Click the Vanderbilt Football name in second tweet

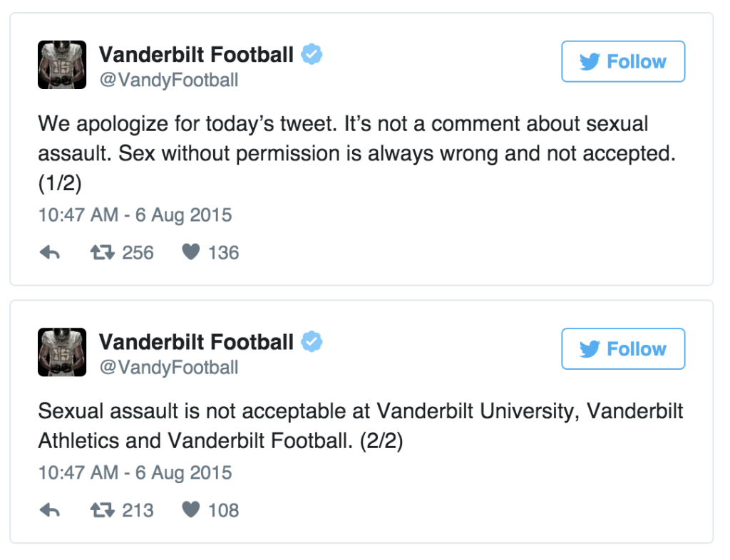click(197, 342)
